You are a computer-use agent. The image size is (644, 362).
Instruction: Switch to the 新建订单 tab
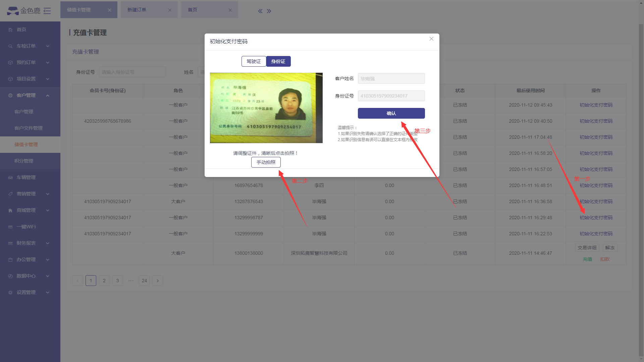pos(137,10)
